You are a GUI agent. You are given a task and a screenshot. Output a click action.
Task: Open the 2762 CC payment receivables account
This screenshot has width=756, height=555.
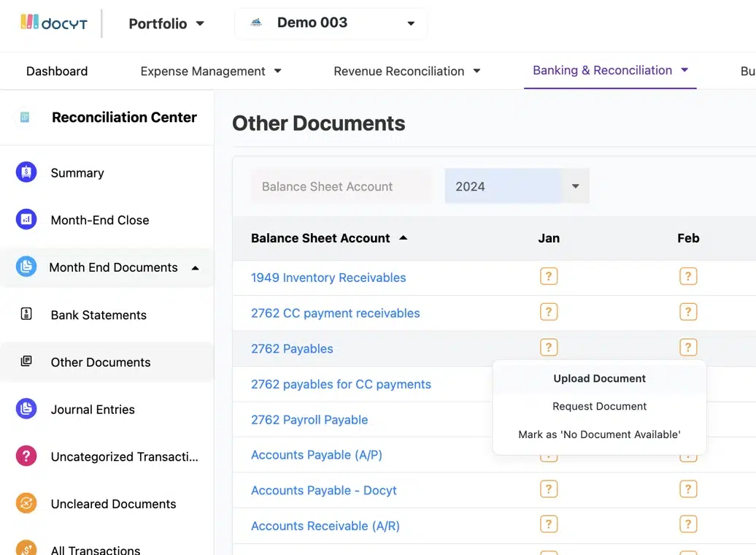click(x=335, y=313)
